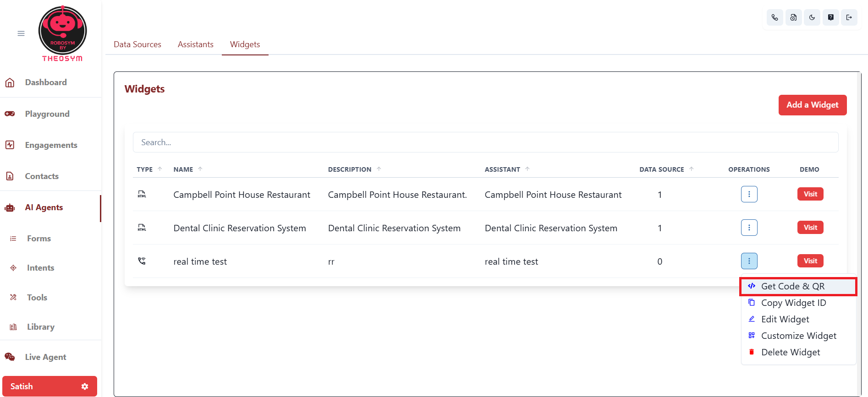Click HTML type icon for Campbell Point row

[x=142, y=194]
